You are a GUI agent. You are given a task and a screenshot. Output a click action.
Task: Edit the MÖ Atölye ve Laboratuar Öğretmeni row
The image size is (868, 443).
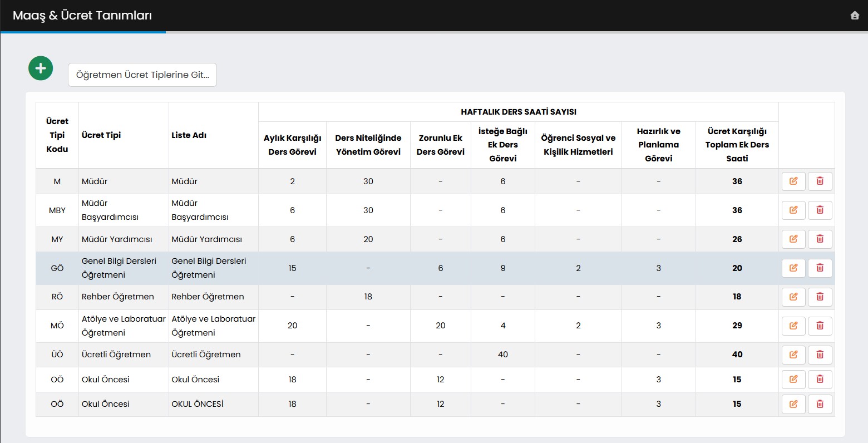(x=793, y=326)
